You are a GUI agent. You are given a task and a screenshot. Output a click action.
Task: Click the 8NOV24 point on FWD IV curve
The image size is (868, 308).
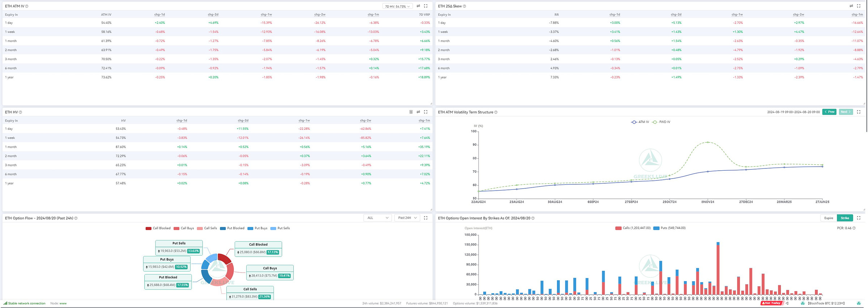(708, 142)
